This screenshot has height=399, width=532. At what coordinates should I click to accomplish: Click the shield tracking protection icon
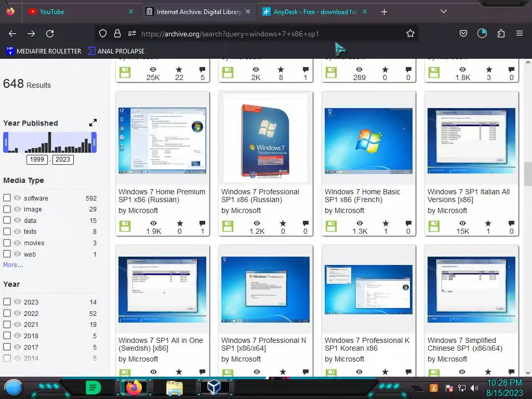[103, 33]
